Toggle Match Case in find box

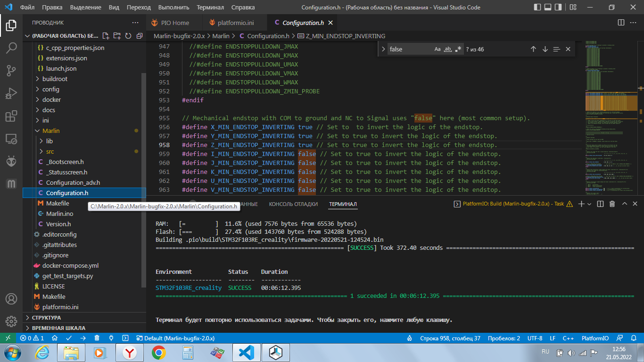[x=437, y=49]
